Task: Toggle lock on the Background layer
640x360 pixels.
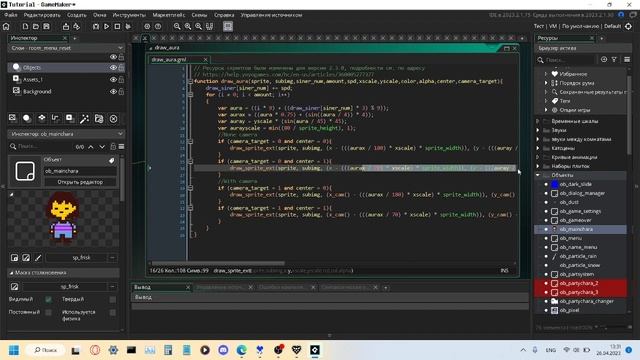Action: (x=121, y=92)
